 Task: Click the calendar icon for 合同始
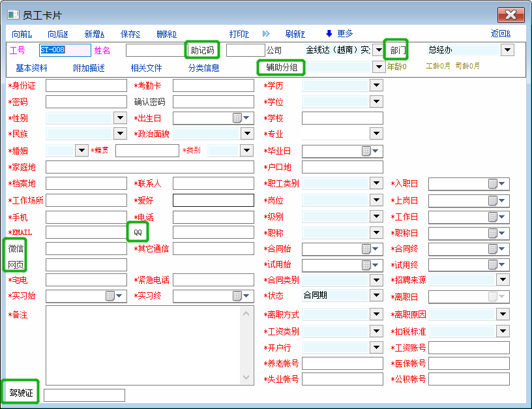pos(366,249)
